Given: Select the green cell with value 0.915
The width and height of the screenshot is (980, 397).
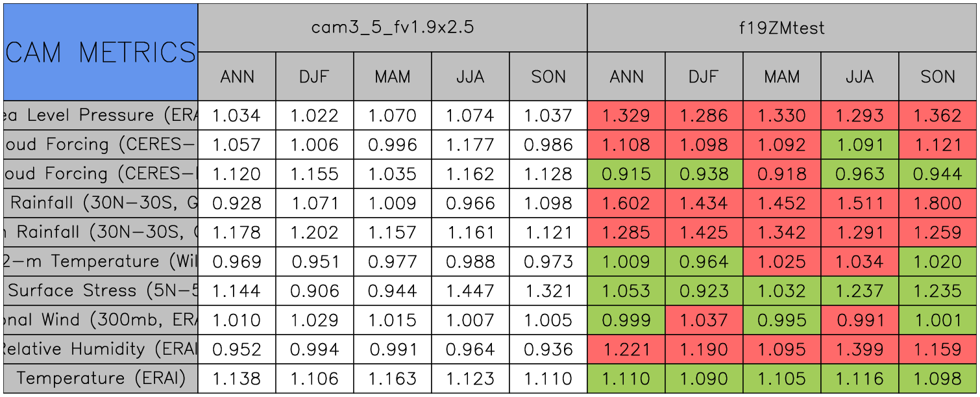Looking at the screenshot, I should [626, 174].
